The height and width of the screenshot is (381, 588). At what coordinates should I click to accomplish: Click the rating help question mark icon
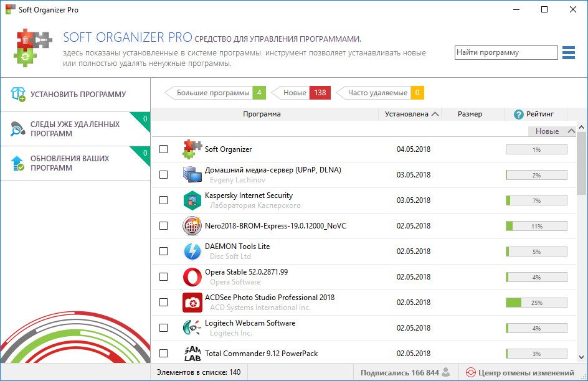(519, 115)
